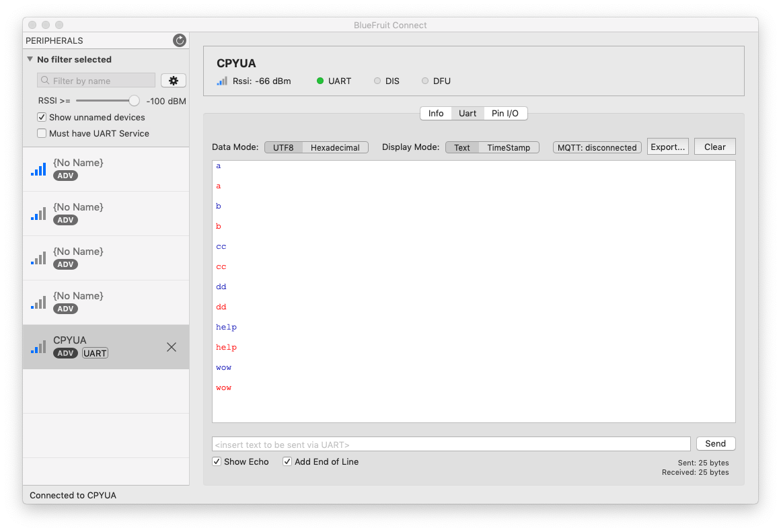This screenshot has width=781, height=532.
Task: Select the CPYUA peripheral row
Action: 106,347
